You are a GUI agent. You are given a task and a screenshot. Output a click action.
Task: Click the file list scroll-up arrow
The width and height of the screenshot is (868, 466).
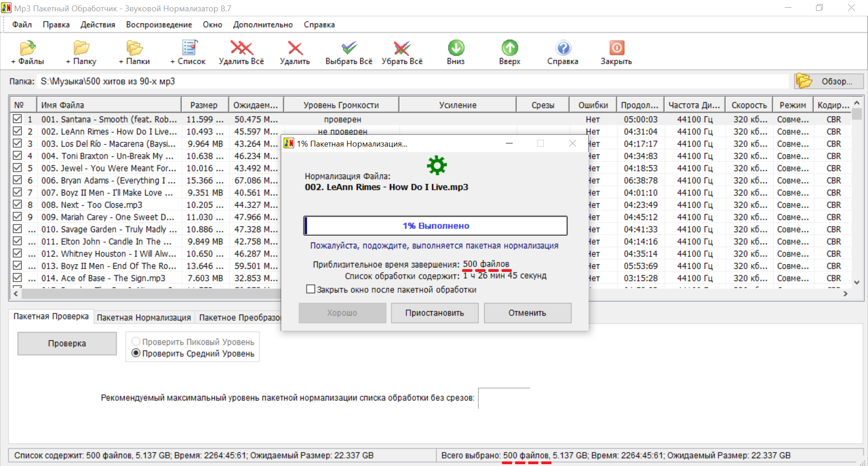point(857,103)
